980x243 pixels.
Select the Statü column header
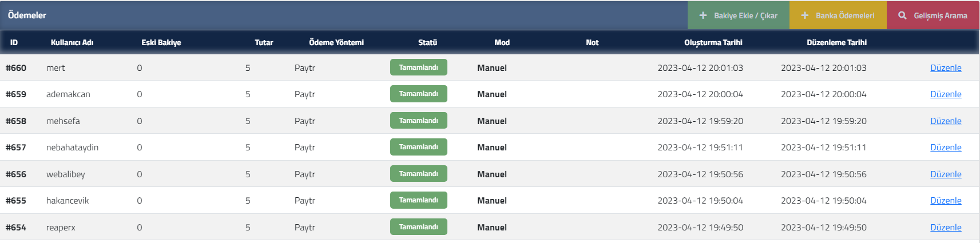coord(427,42)
